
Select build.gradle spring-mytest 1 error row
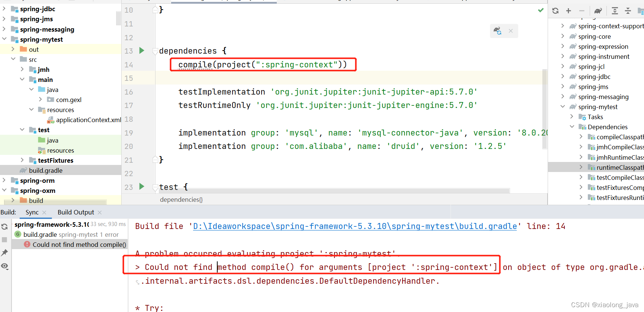(x=71, y=235)
